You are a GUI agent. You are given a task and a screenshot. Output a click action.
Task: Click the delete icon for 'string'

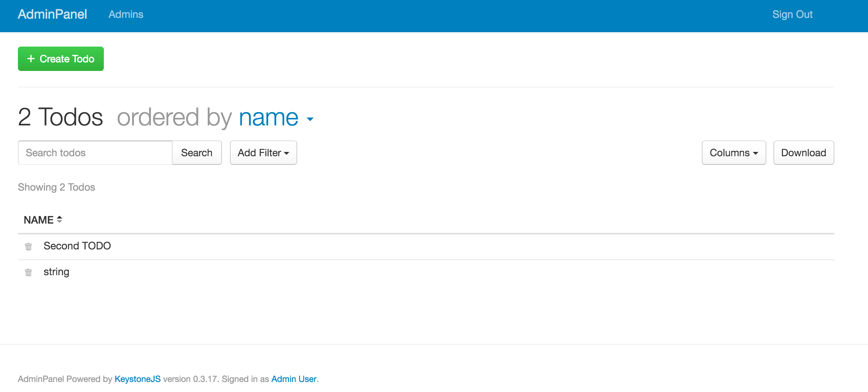(28, 271)
